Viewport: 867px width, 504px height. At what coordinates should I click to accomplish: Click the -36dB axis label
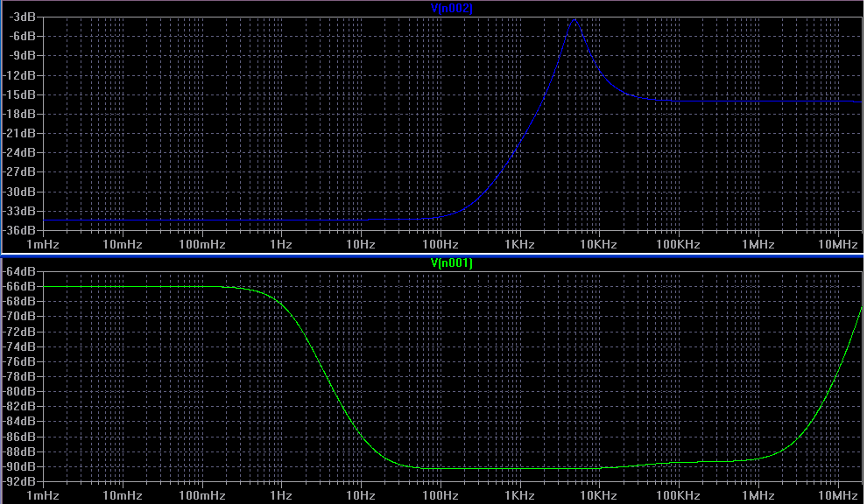click(x=20, y=230)
